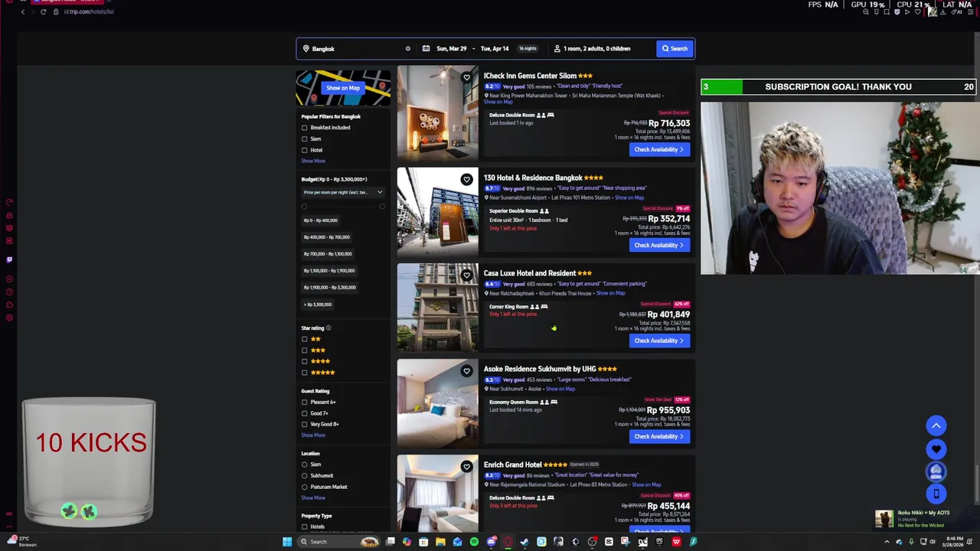Expand Show More under Location
Image resolution: width=980 pixels, height=551 pixels.
pyautogui.click(x=313, y=497)
